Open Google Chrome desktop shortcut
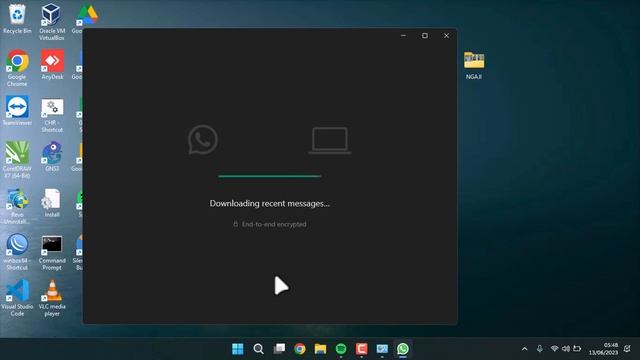Screen dimensions: 640x360 [17, 68]
